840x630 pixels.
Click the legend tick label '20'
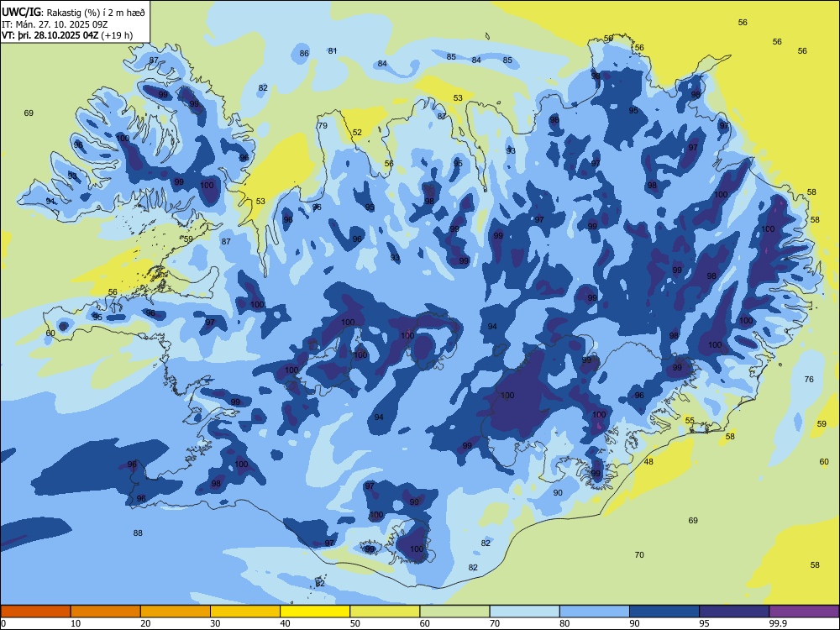(145, 623)
